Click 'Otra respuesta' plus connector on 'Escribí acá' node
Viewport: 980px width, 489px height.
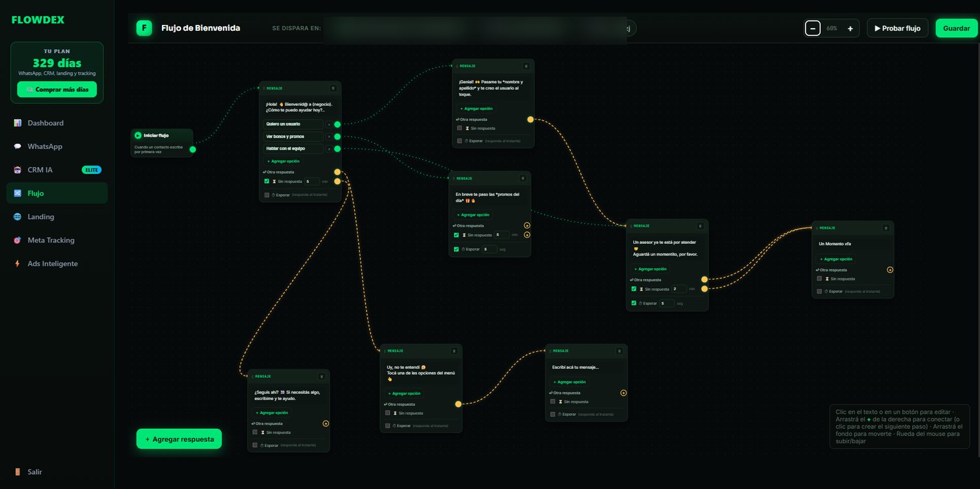click(623, 393)
